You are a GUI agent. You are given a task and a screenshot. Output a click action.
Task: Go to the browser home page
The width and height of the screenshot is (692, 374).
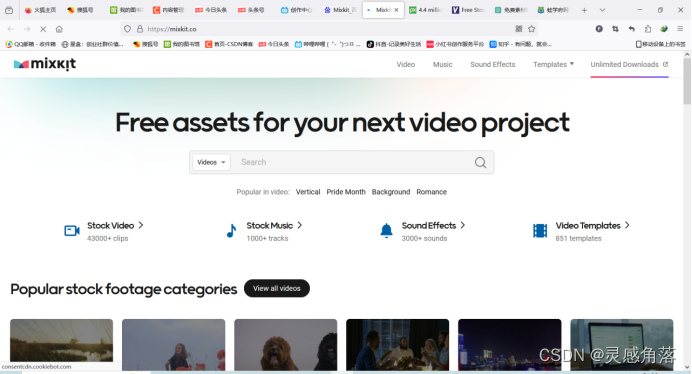[59, 29]
